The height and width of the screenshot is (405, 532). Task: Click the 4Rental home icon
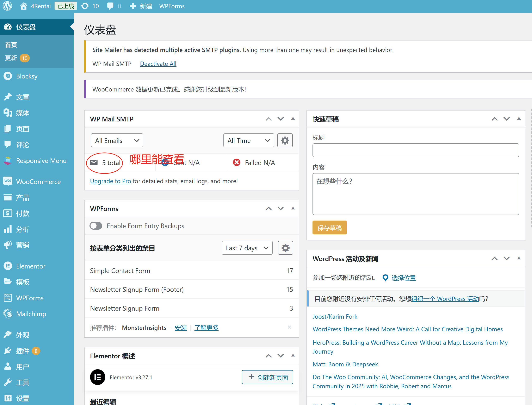[x=23, y=6]
